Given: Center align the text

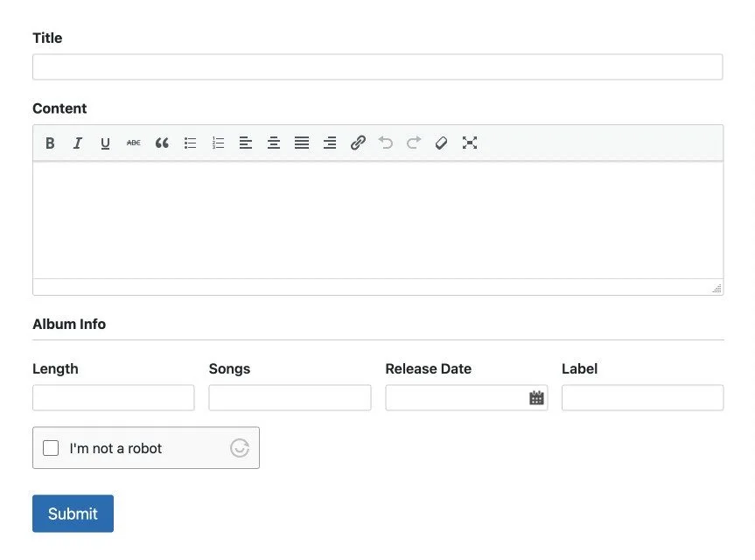Looking at the screenshot, I should [274, 143].
